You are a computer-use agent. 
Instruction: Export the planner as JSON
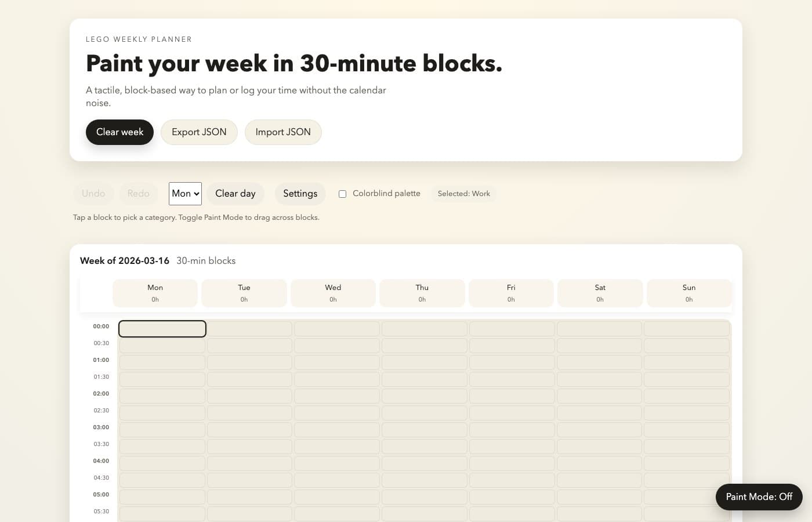coord(199,132)
